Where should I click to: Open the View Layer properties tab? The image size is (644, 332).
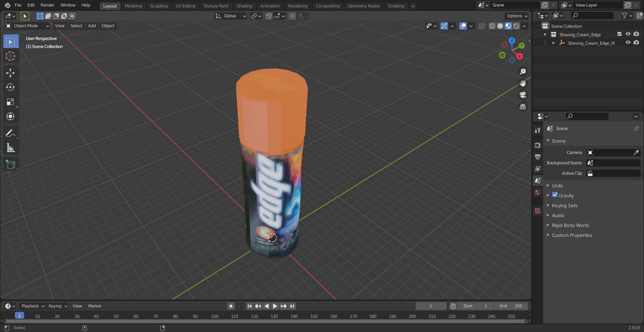pyautogui.click(x=537, y=169)
